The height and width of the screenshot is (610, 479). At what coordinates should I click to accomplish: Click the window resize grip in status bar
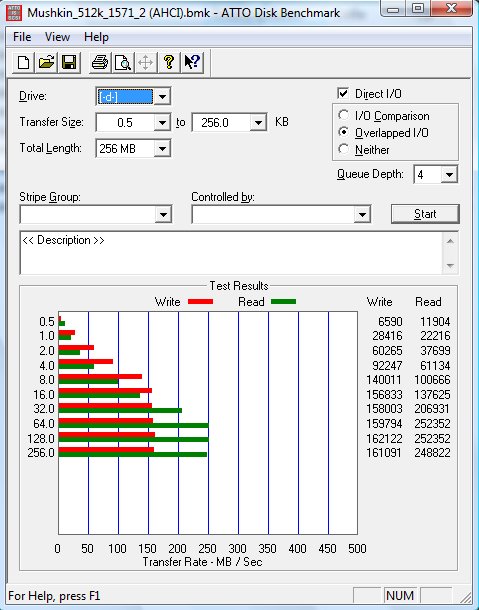(x=464, y=597)
